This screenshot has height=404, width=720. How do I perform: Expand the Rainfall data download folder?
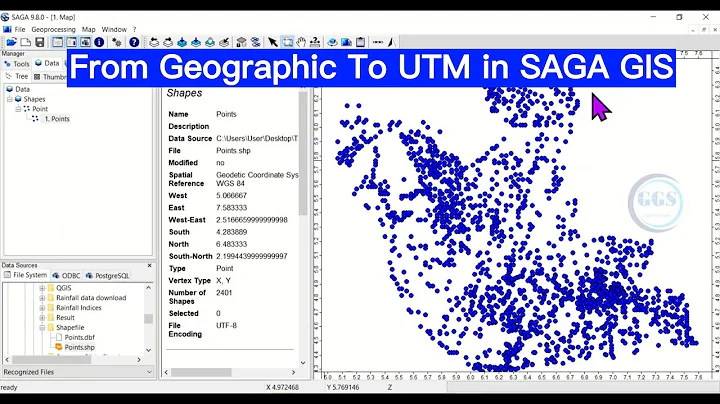tap(42, 298)
